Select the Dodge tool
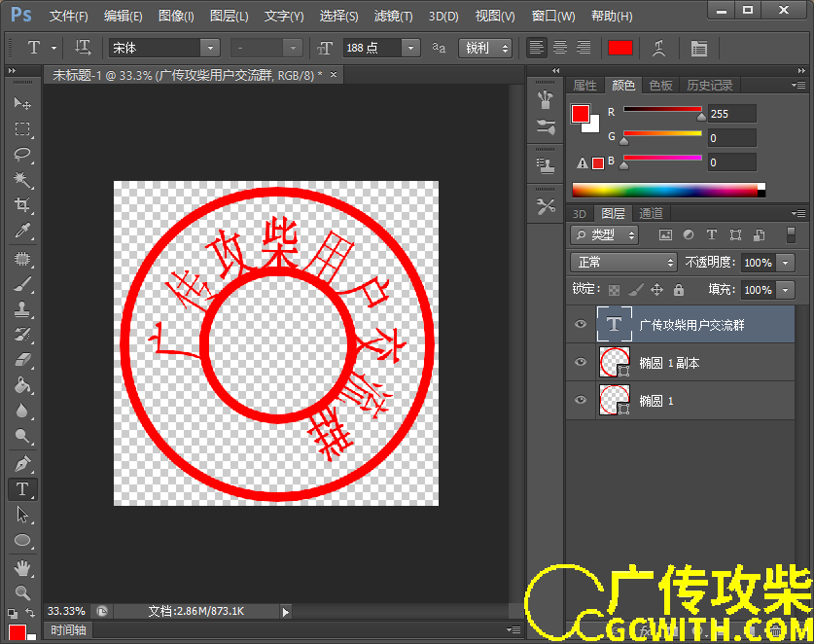The height and width of the screenshot is (644, 814). [21, 436]
